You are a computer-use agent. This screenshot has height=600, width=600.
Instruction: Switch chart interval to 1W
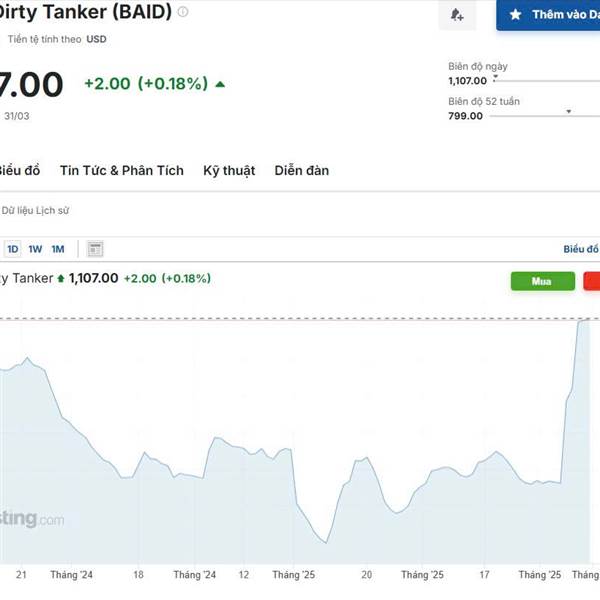[x=35, y=249]
